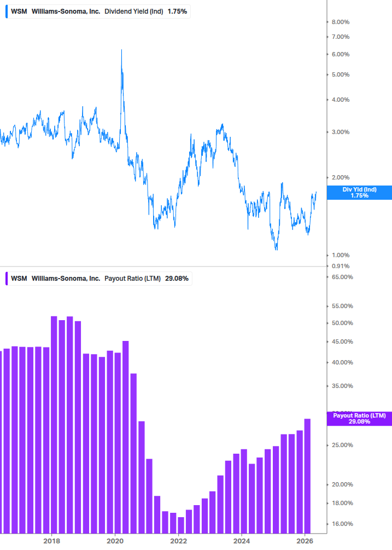Click the 6.00% yield axis label

click(x=341, y=54)
